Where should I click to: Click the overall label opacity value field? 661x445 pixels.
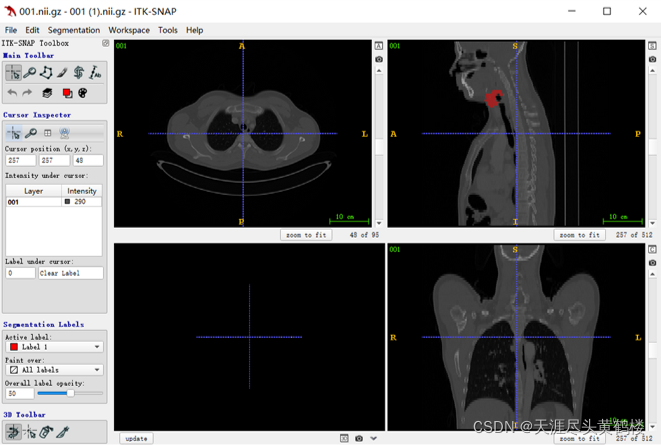pyautogui.click(x=19, y=393)
